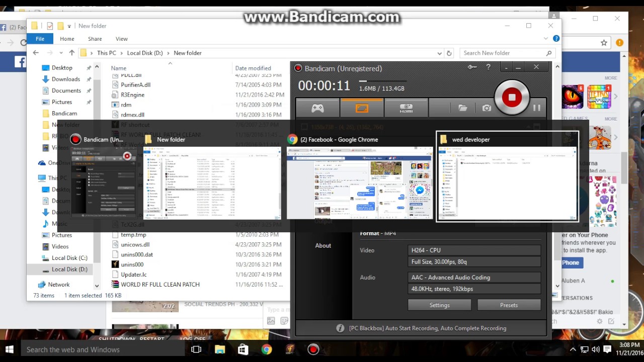The height and width of the screenshot is (362, 644).
Task: Click the info icon in Bandicam status bar
Action: (340, 328)
